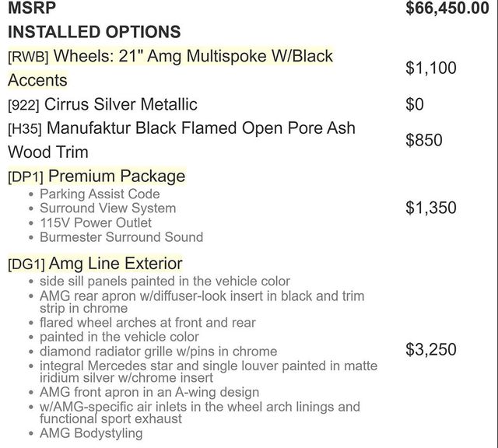Click the AMG Bodystyling bullet item
The height and width of the screenshot is (448, 498).
pyautogui.click(x=91, y=433)
